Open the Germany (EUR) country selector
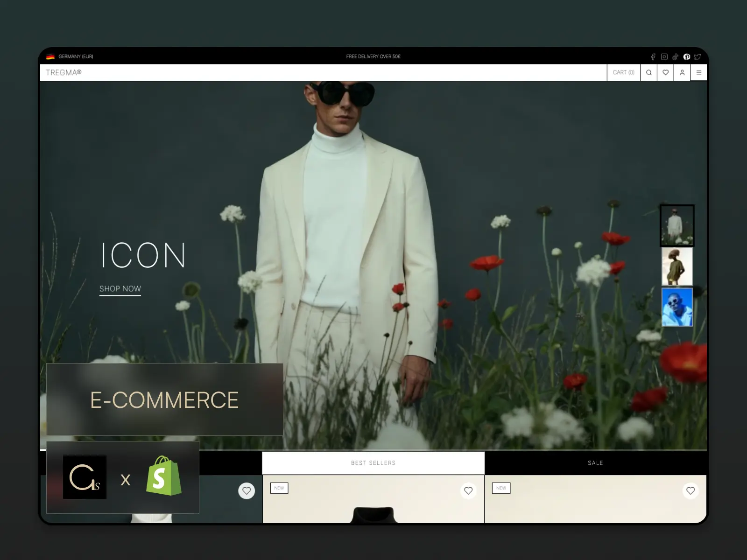 click(x=70, y=56)
